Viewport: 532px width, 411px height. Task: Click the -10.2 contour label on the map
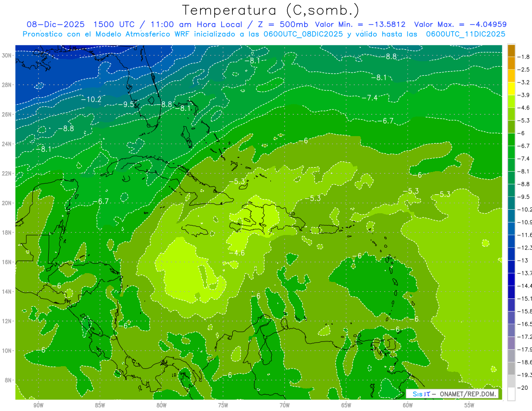click(x=91, y=99)
